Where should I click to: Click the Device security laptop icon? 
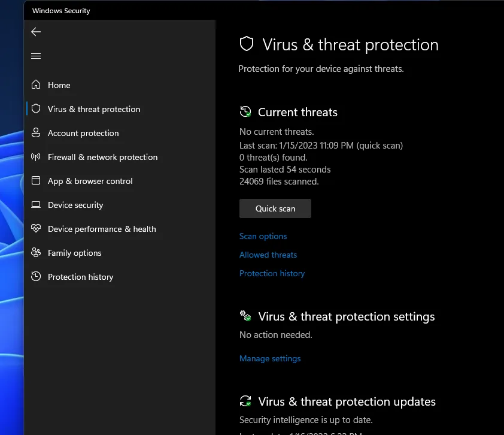[x=36, y=205]
